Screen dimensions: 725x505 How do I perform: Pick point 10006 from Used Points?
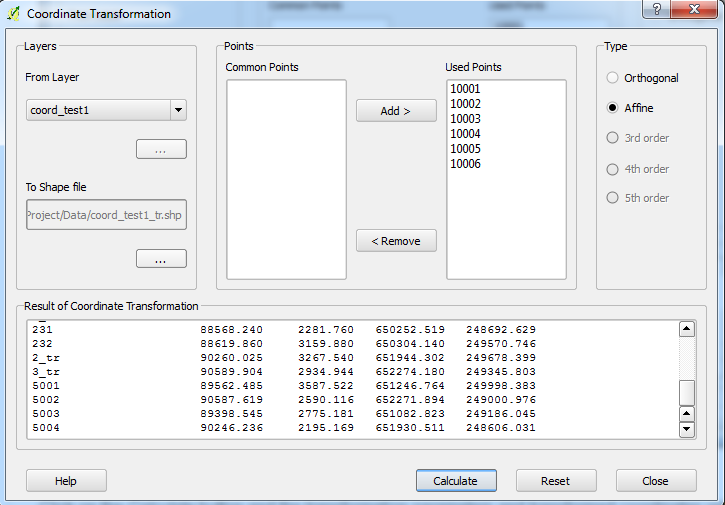[466, 164]
